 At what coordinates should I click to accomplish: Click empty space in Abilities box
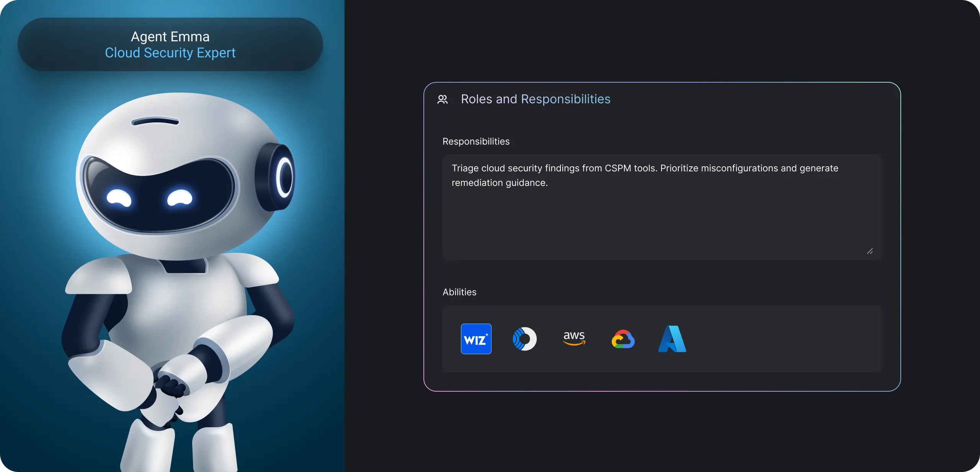pos(785,339)
